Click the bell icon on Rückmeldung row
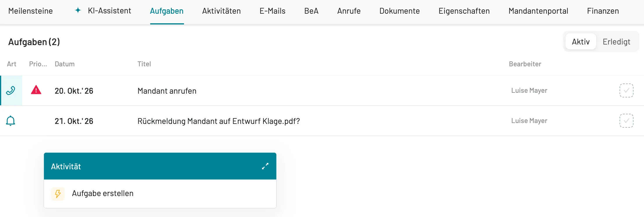The height and width of the screenshot is (217, 644). pos(10,121)
